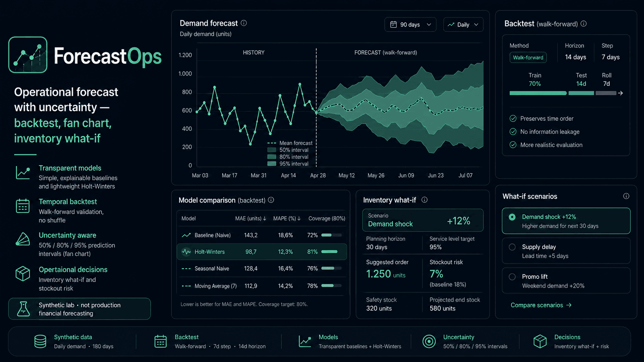Screen dimensions: 644x362
Task: Open the Demand forecast info icon
Action: [x=244, y=23]
